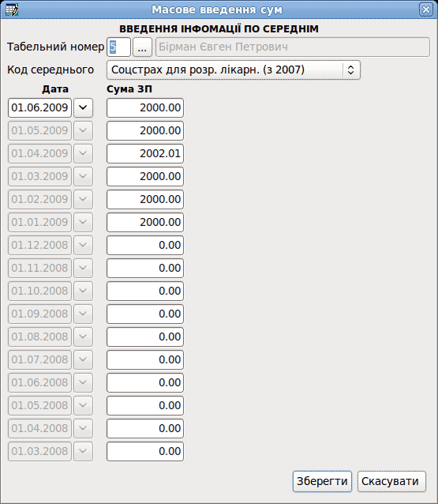Focus the Табельний номер input field
This screenshot has width=438, height=504.
click(x=118, y=47)
